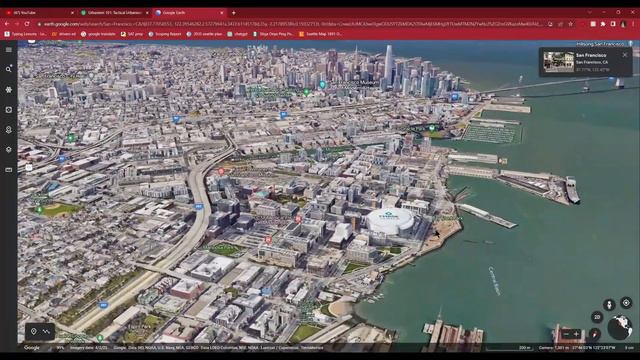Zoom in with the plus button
Viewport: 640px width, 360px height.
click(x=576, y=334)
